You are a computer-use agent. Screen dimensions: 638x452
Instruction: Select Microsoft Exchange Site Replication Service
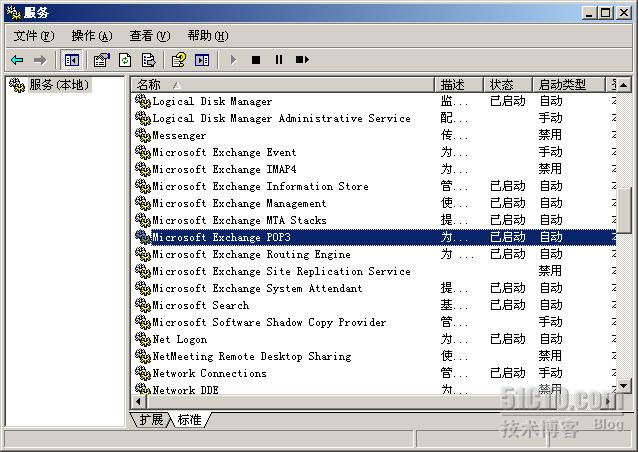[x=282, y=271]
